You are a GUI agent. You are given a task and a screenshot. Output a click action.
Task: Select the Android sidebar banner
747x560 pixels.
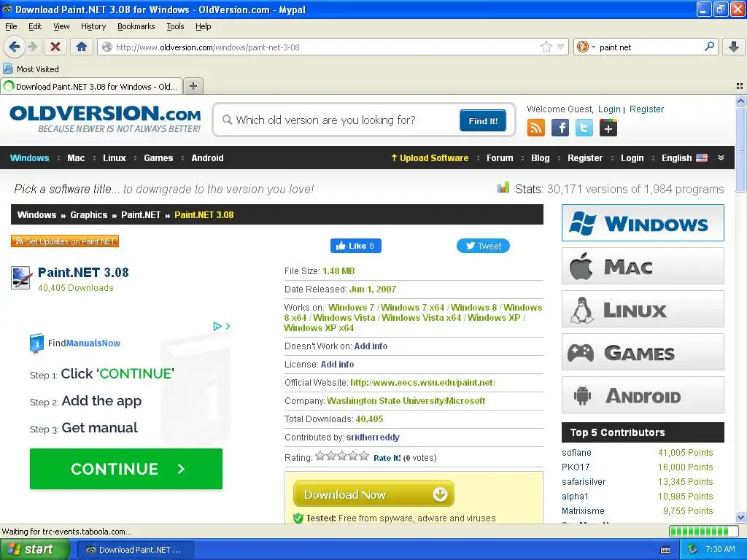pos(643,395)
